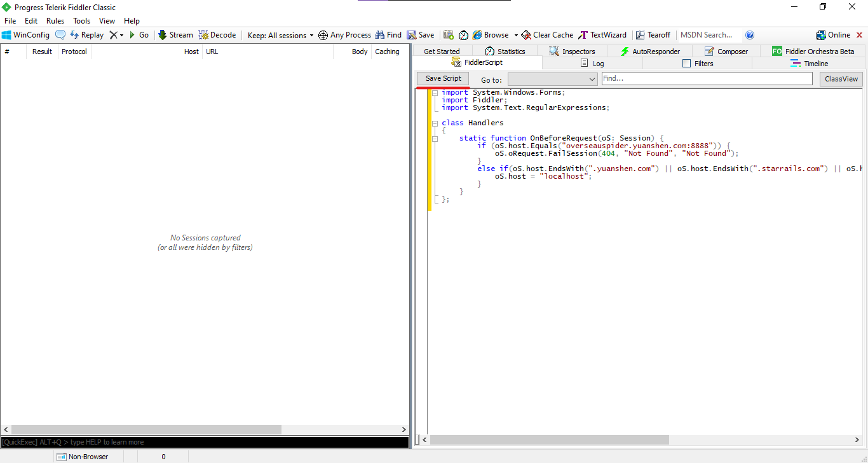Click the Save sessions toolbar icon
Viewport: 868px width, 463px height.
421,35
